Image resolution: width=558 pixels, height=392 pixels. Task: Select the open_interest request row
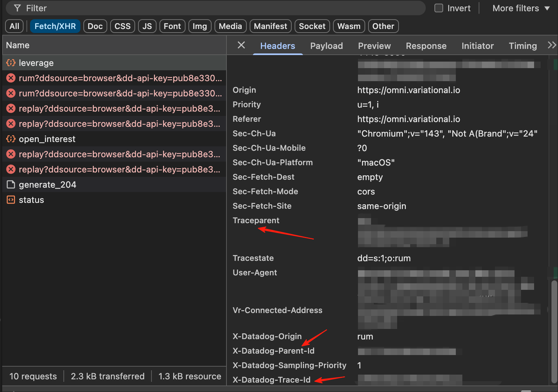114,139
